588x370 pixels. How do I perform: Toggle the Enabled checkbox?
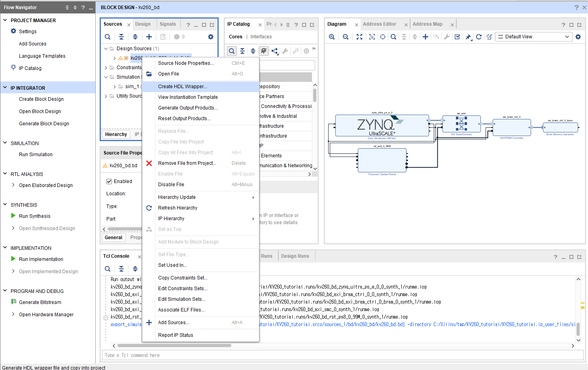tap(109, 181)
